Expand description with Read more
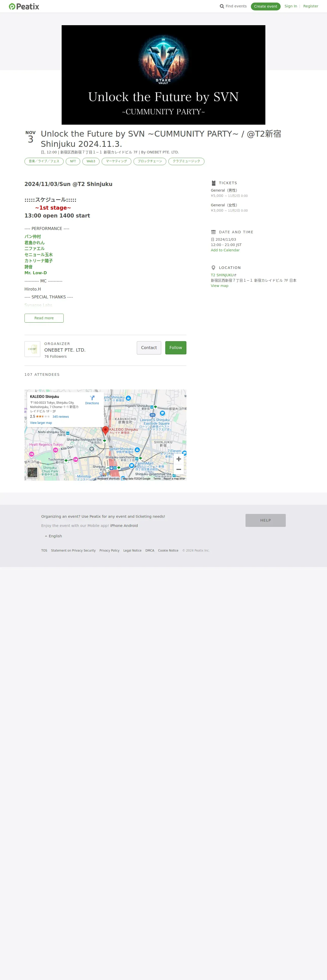 tap(44, 318)
